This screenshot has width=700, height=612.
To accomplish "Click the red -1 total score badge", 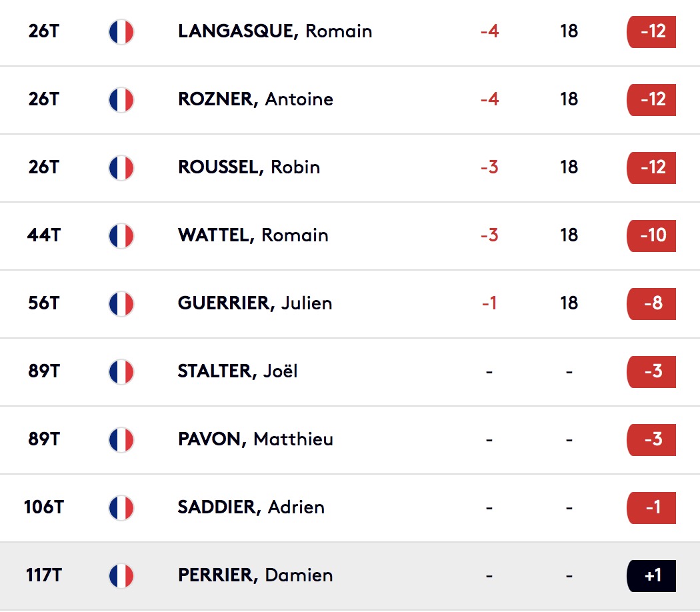I will [651, 507].
